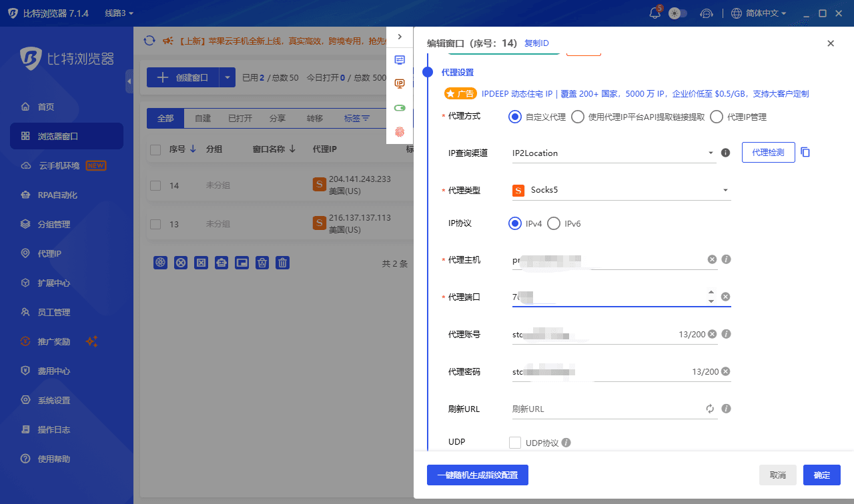Click the 复制ID link
The height and width of the screenshot is (504, 854).
tap(536, 43)
